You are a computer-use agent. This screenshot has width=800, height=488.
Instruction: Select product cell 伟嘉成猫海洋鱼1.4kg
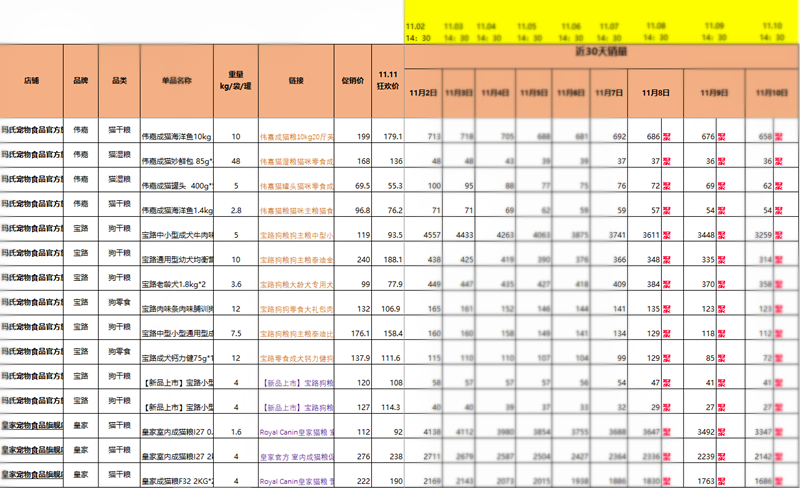(177, 205)
